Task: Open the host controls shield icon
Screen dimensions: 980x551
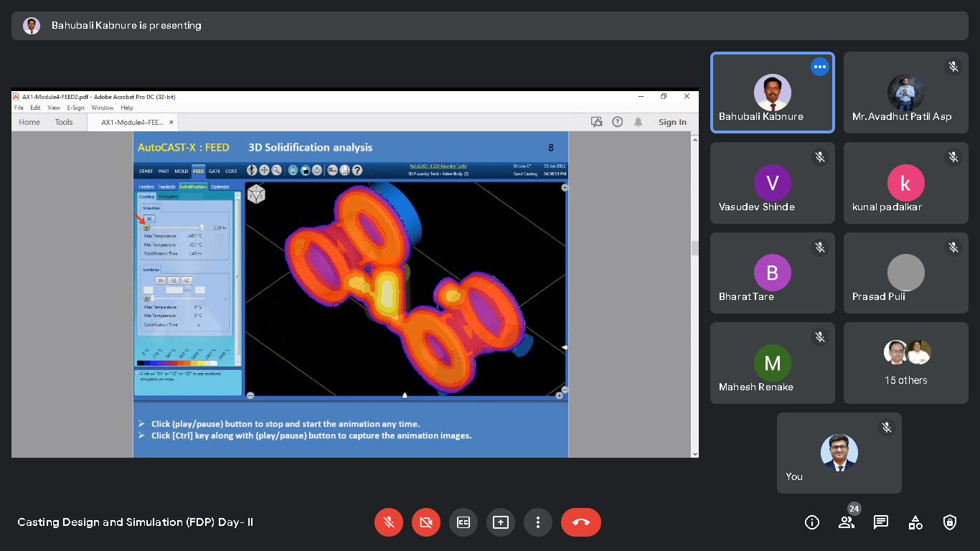Action: 950,522
